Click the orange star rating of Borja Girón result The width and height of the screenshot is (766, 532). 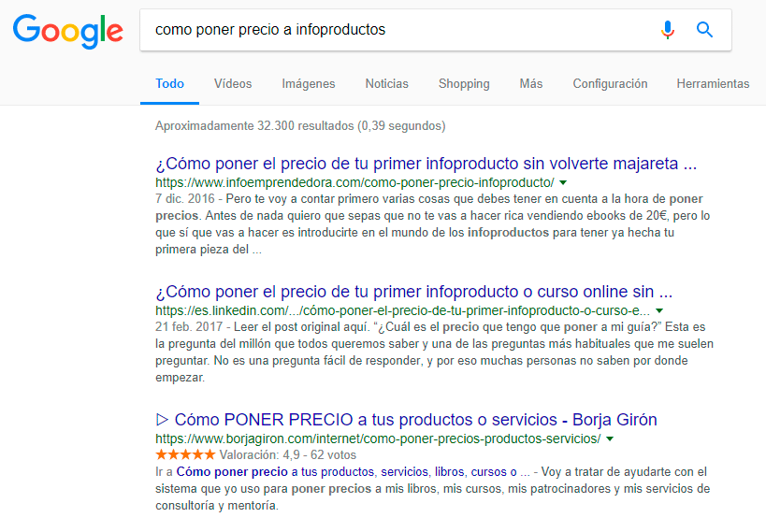click(x=185, y=454)
